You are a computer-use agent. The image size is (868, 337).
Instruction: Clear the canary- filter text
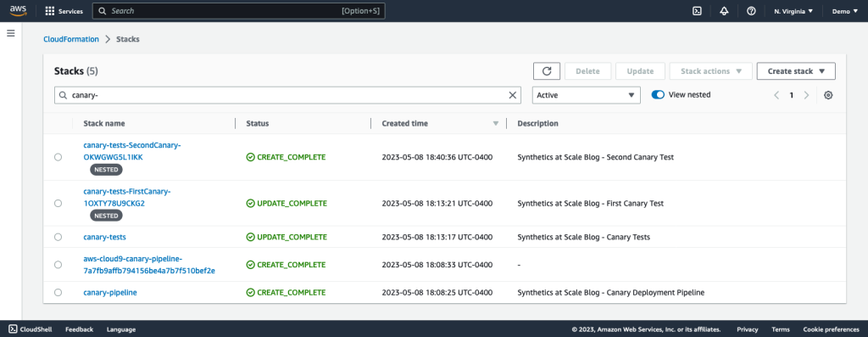pyautogui.click(x=513, y=95)
